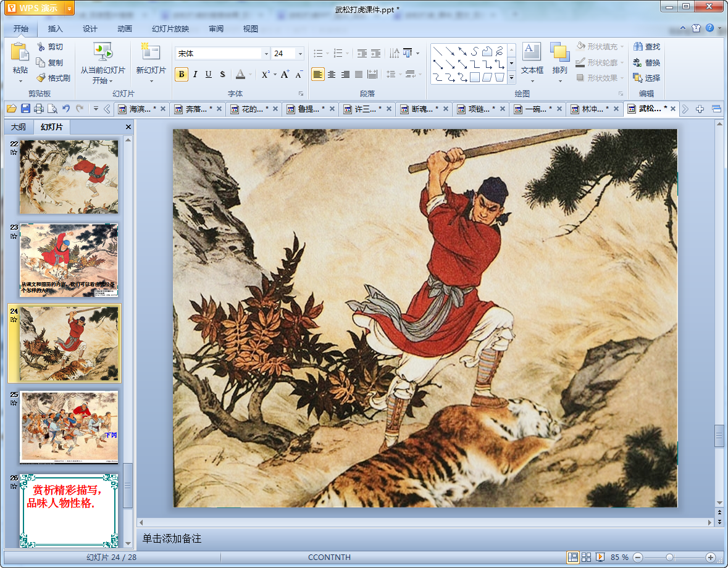The width and height of the screenshot is (728, 568).
Task: Decrease font size with A- icon
Action: 299,74
